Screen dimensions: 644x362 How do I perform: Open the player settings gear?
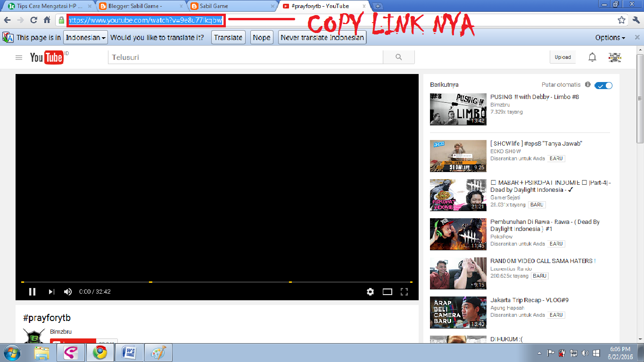(x=370, y=292)
